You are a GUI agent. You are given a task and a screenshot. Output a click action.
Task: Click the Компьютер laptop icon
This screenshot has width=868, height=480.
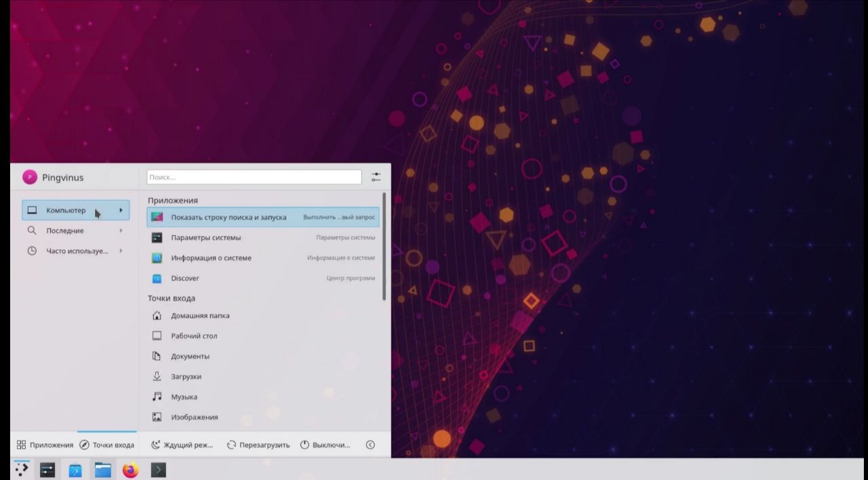[x=32, y=210]
